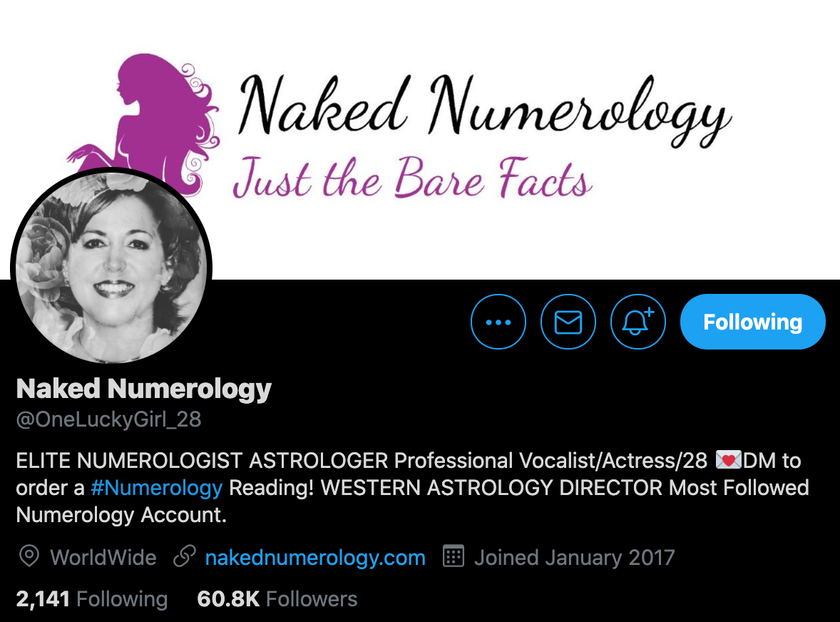Click the #Numerology hashtag link
Viewport: 840px width, 622px height.
[x=156, y=488]
